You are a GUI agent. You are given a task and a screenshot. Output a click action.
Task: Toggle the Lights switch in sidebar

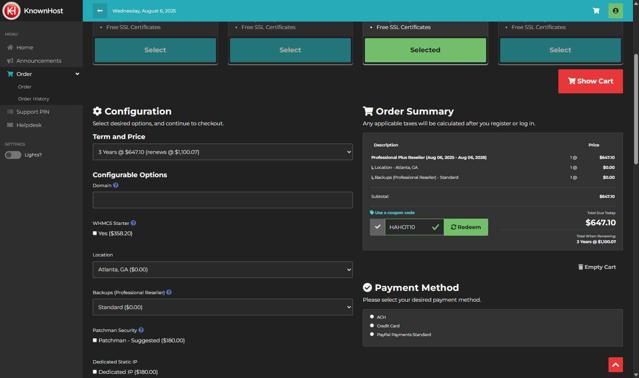(x=13, y=155)
